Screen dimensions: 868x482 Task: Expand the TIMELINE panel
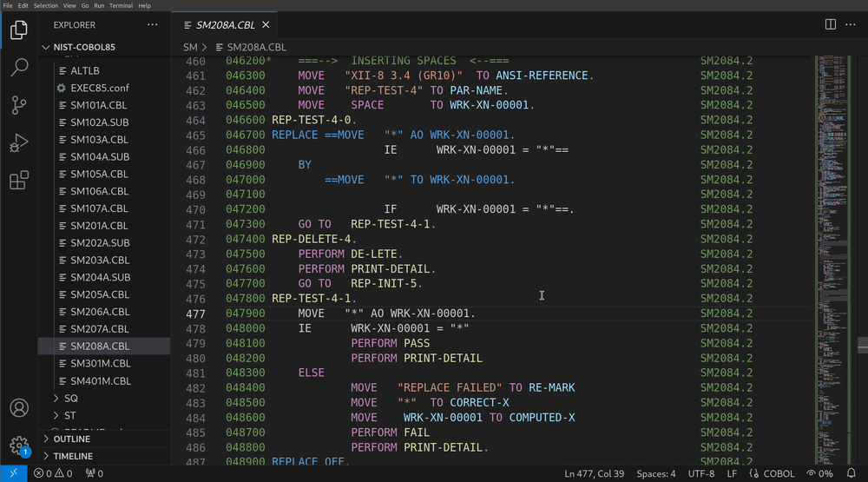(x=73, y=456)
